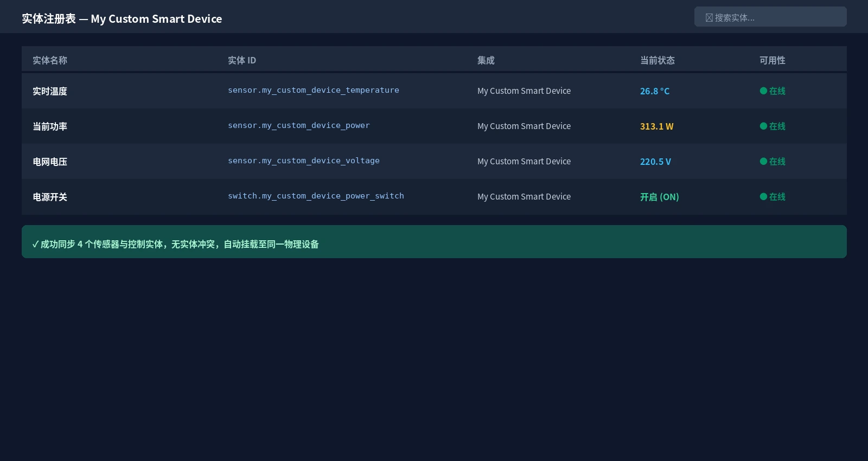Viewport: 868px width, 461px height.
Task: Focus the 搜索实体 search field
Action: pyautogui.click(x=770, y=17)
